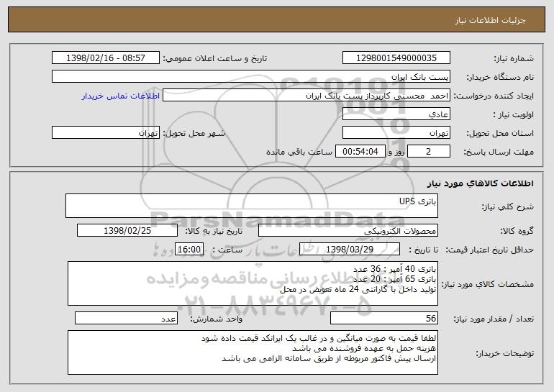Open the buyer contact information link
Viewport: 554px width, 392px height.
pyautogui.click(x=121, y=96)
